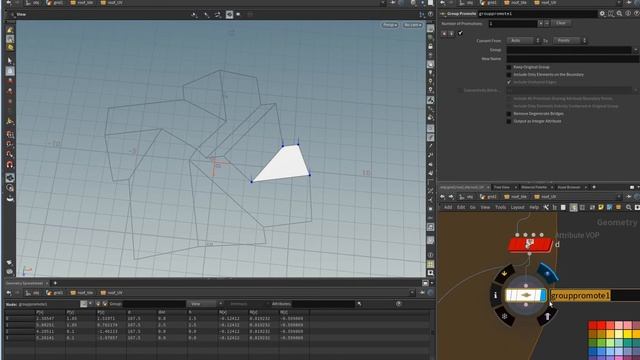The height and width of the screenshot is (360, 640).
Task: Click the lock icon on viewport right toolbar
Action: pos(430,47)
